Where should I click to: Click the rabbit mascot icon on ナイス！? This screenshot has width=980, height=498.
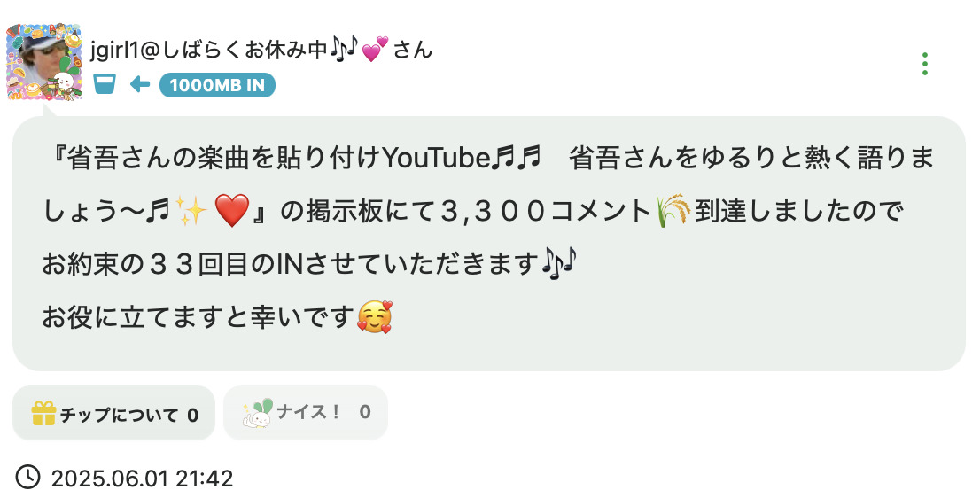[258, 413]
